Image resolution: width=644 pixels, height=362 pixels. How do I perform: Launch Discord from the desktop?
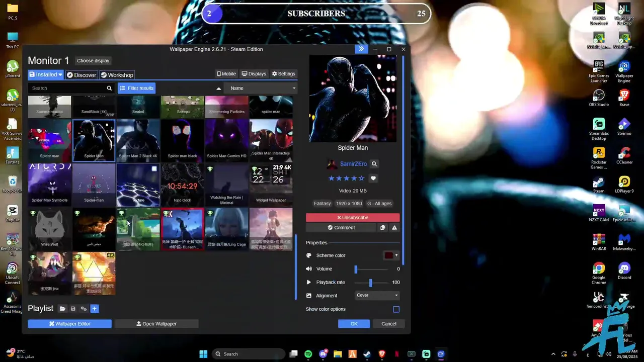pos(624,271)
